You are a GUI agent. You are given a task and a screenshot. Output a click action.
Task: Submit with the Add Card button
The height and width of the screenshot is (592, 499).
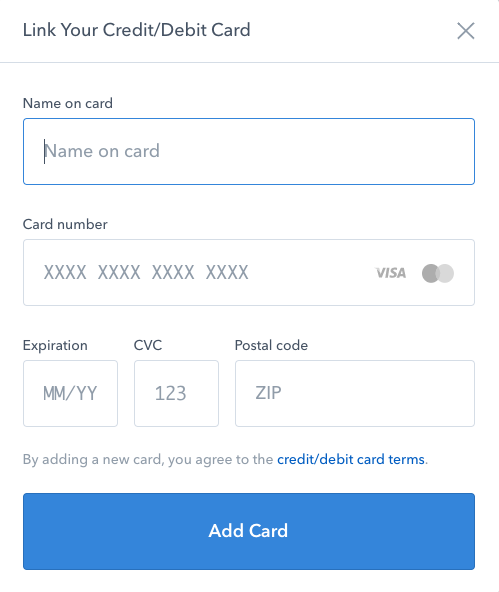(249, 531)
